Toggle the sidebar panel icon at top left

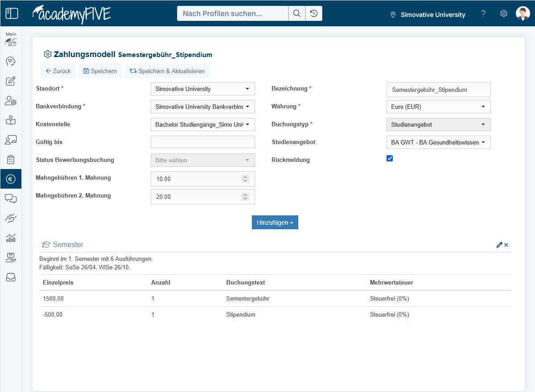click(12, 13)
